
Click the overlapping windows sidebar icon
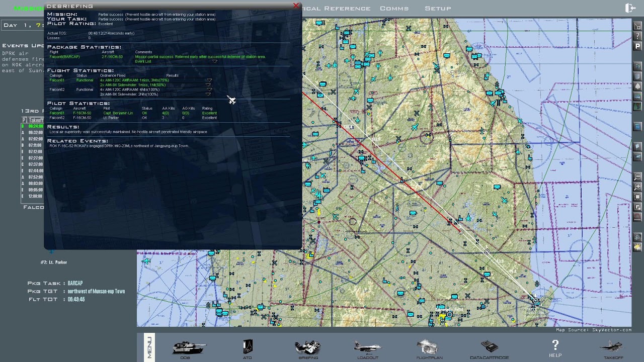click(x=637, y=207)
